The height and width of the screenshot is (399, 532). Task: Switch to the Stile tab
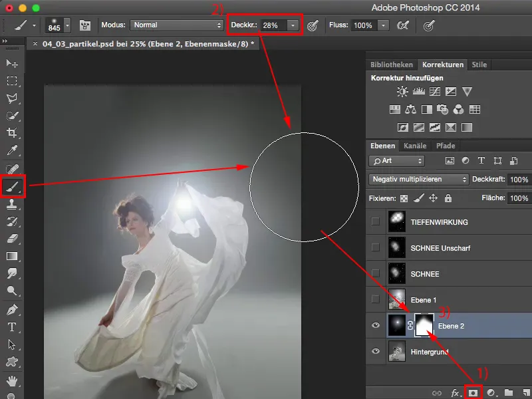tap(479, 65)
